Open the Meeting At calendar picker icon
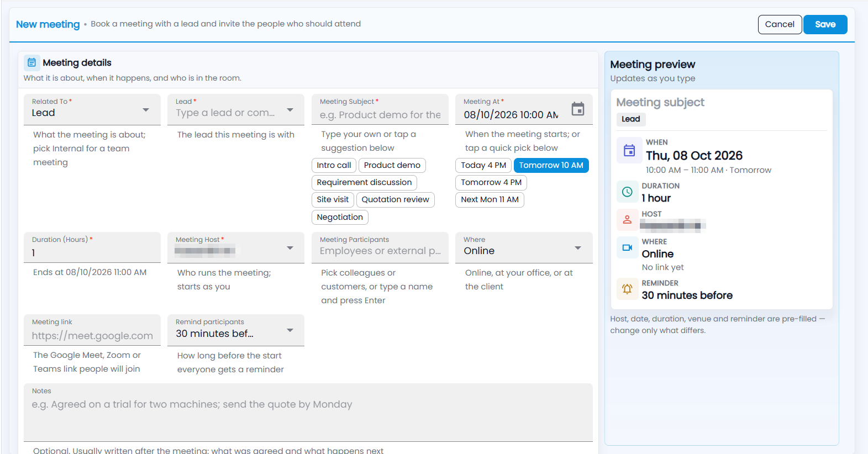This screenshot has width=868, height=454. pyautogui.click(x=577, y=109)
